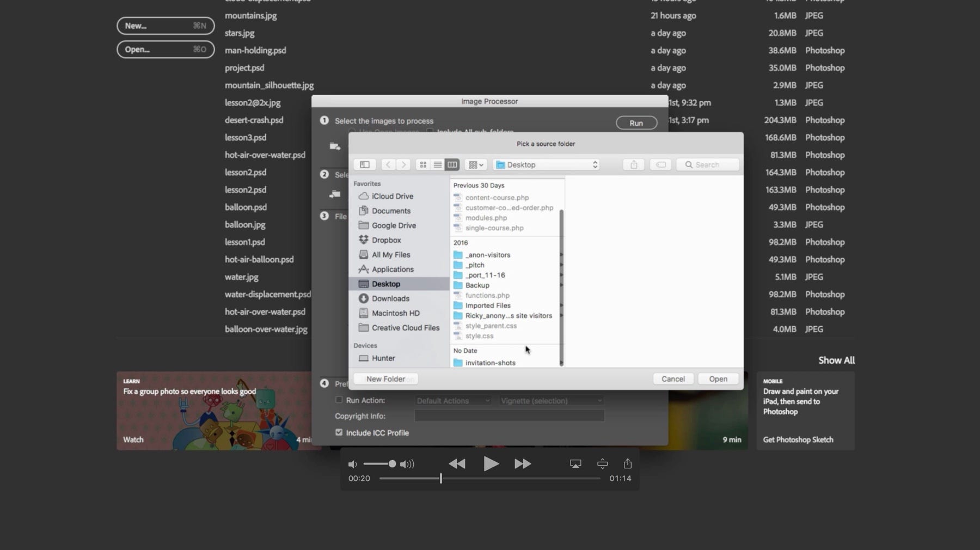Image resolution: width=980 pixels, height=550 pixels.
Task: Click Open in the folder picker
Action: (x=718, y=379)
